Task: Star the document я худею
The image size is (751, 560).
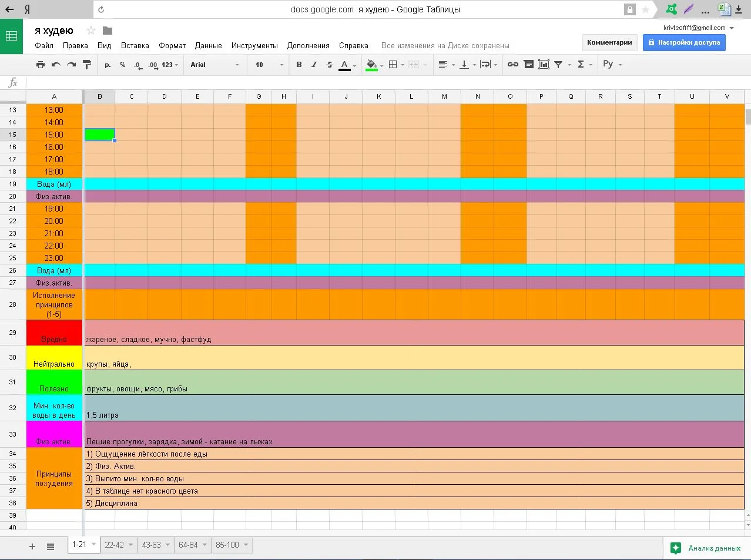Action: click(90, 31)
